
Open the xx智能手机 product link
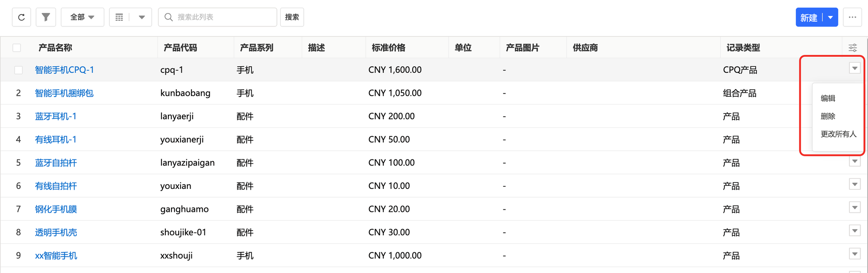tap(56, 256)
